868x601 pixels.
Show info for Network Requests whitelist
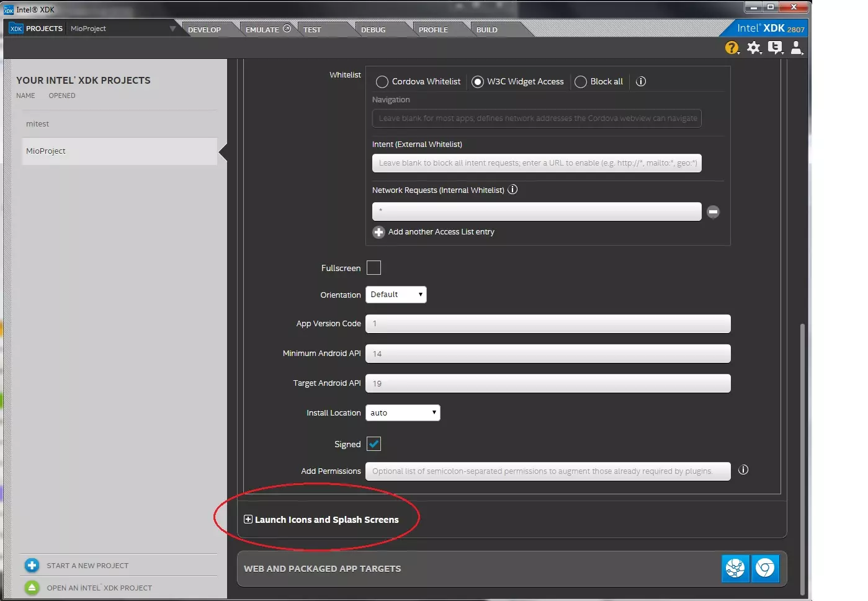click(x=512, y=190)
